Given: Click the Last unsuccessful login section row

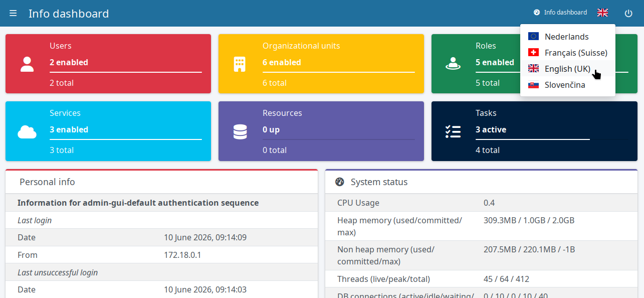Looking at the screenshot, I should tap(161, 272).
